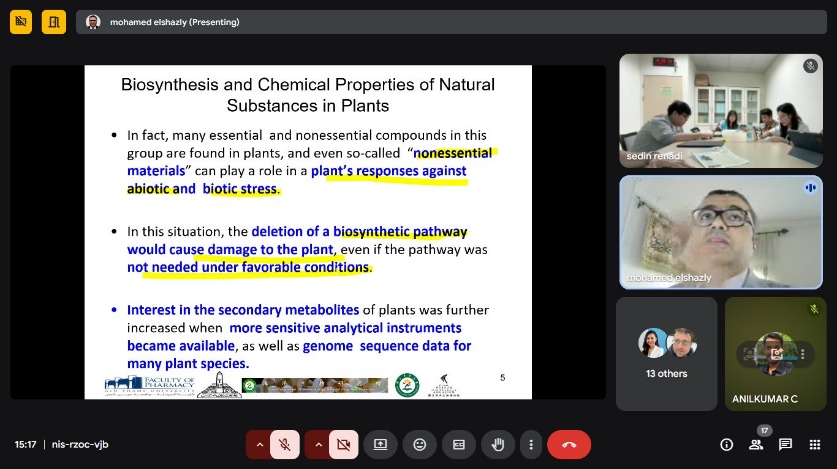This screenshot has width=837, height=469.
Task: Click the first yellow icon at top left
Action: [x=21, y=21]
